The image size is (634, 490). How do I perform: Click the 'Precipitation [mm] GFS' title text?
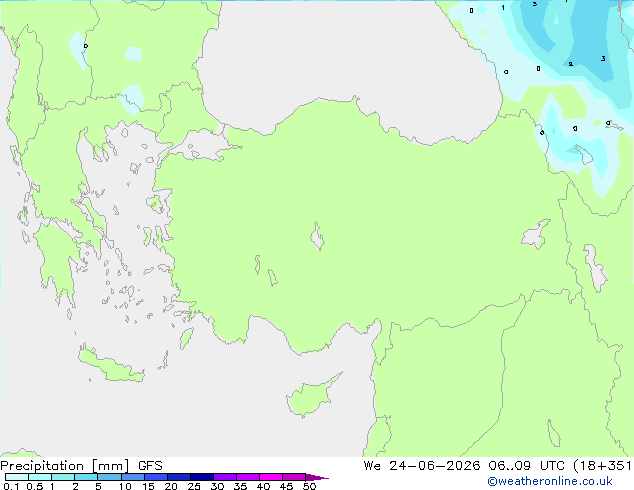pos(81,466)
